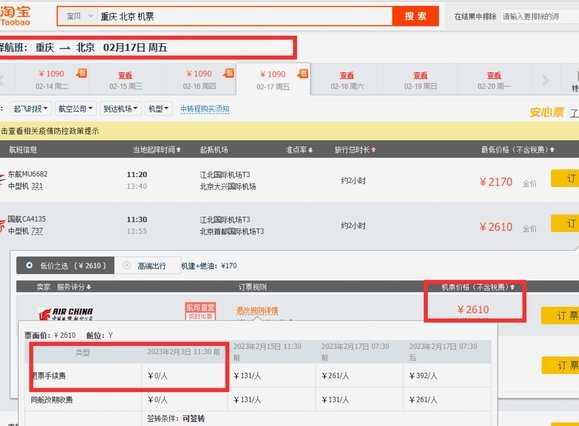Select the 02-18 周六 date tab

coord(347,80)
